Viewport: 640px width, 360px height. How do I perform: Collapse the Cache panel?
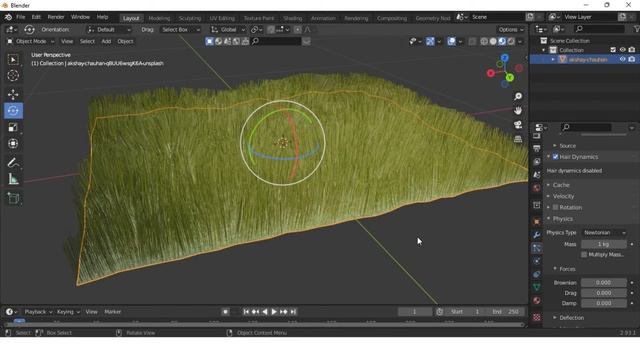561,185
